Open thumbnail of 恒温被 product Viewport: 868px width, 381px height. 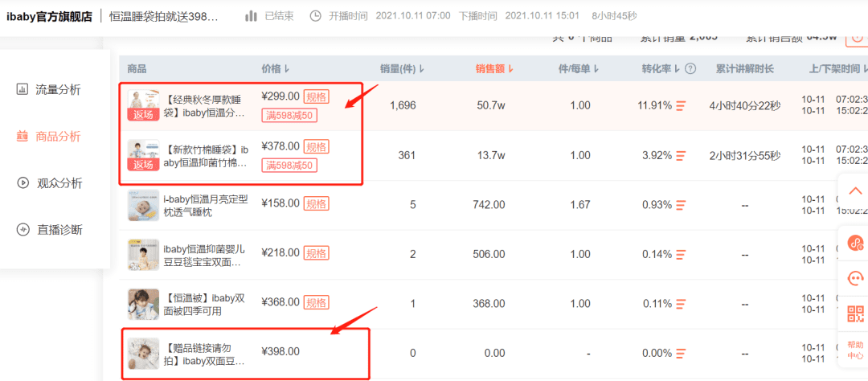pyautogui.click(x=143, y=304)
